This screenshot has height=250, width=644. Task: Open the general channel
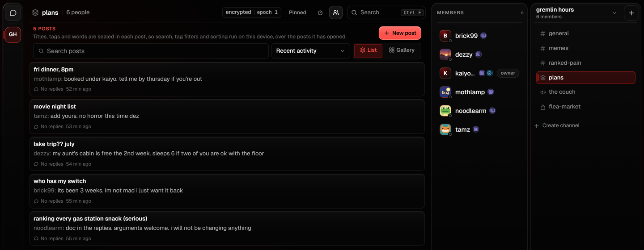coord(586,33)
